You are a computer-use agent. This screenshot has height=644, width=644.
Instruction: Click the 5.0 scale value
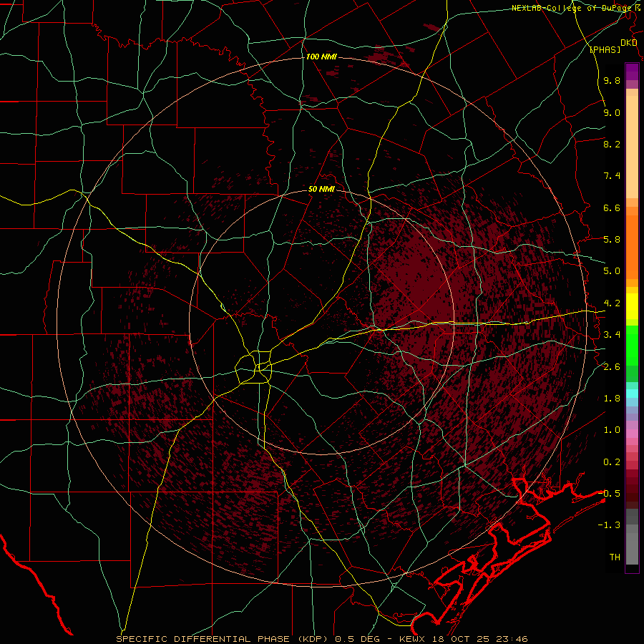612,271
